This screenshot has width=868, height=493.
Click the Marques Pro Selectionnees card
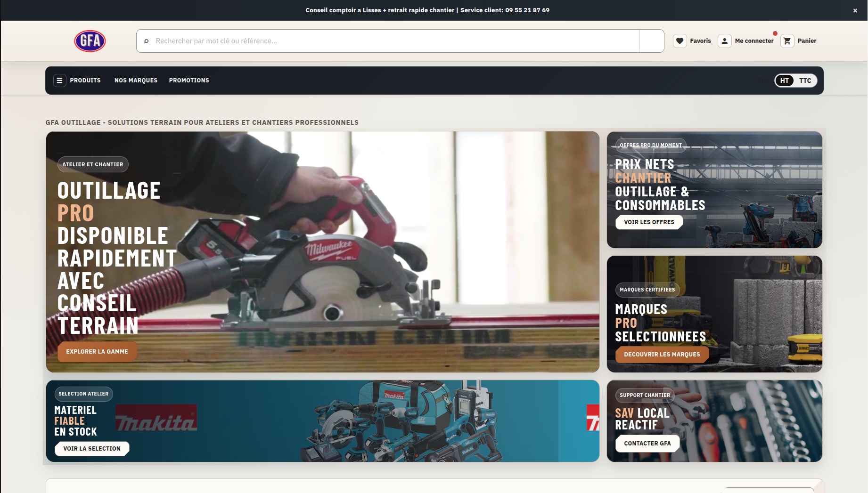pos(714,314)
